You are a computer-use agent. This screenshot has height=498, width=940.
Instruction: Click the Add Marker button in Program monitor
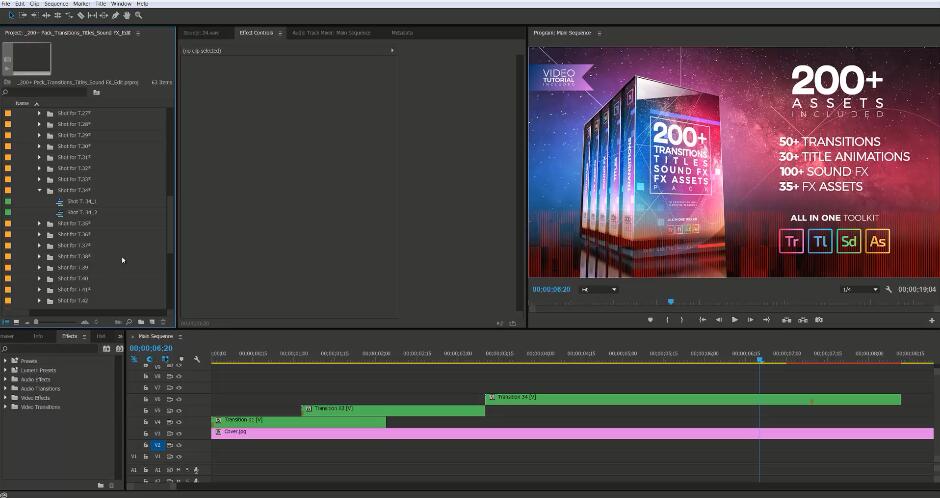click(x=650, y=320)
